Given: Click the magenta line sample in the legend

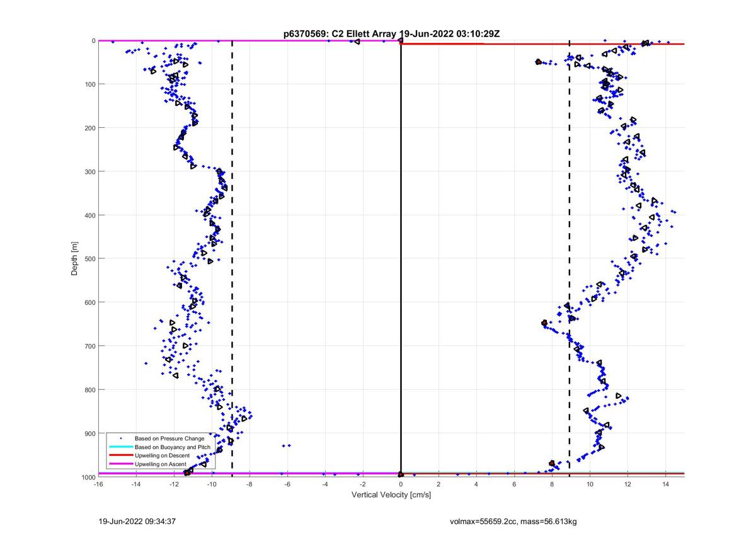Looking at the screenshot, I should point(120,464).
